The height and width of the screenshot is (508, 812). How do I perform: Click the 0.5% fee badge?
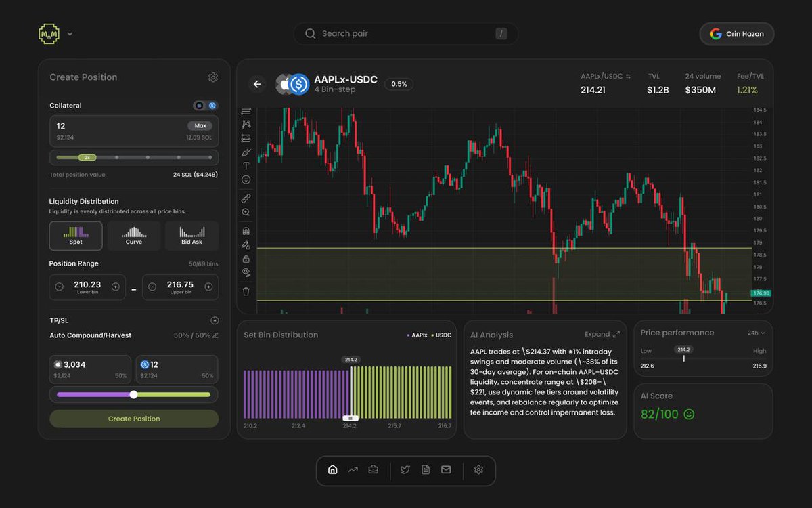coord(399,84)
